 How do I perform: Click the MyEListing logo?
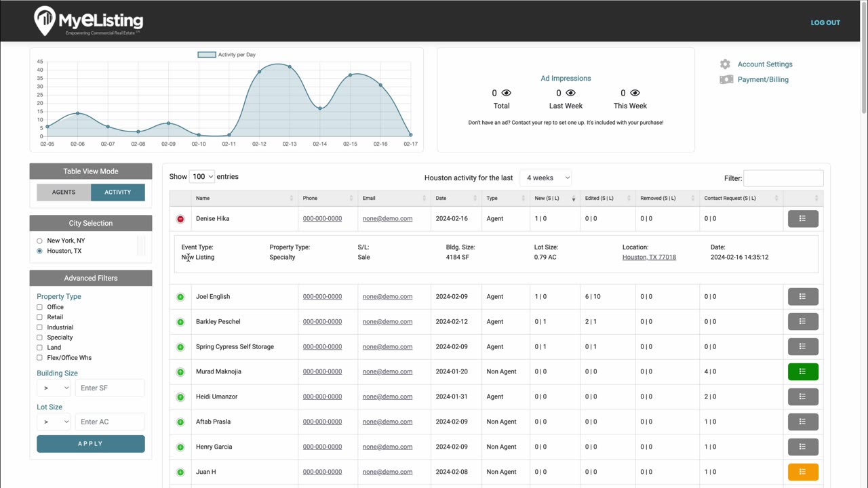tap(88, 22)
